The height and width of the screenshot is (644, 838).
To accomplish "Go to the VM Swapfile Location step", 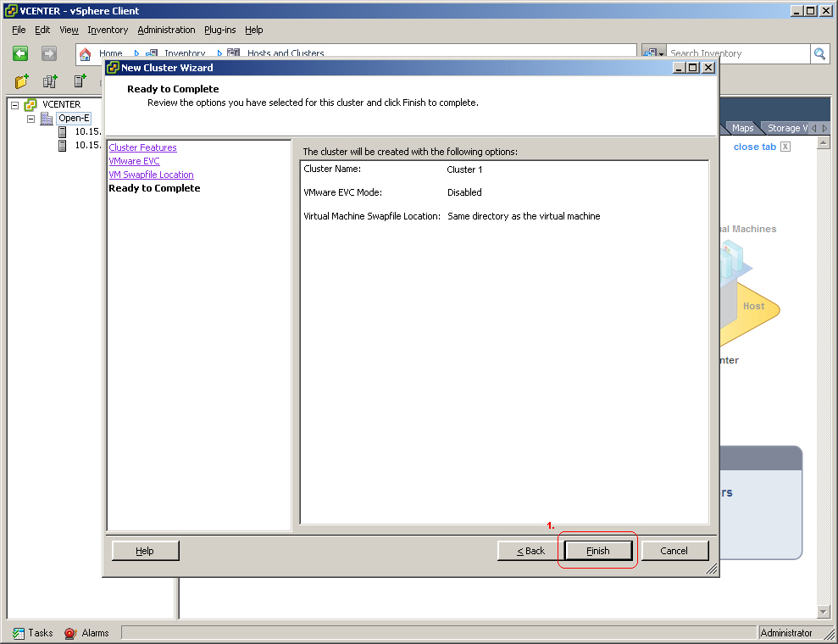I will click(151, 175).
